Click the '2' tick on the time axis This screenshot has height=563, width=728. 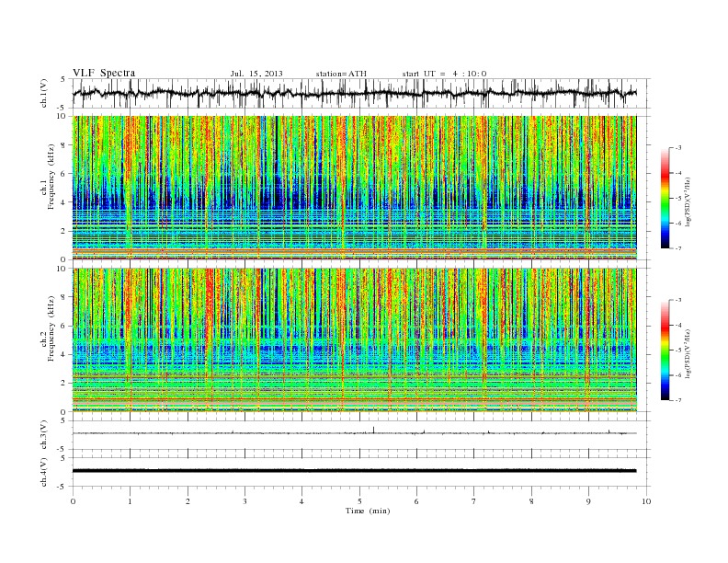coord(188,501)
